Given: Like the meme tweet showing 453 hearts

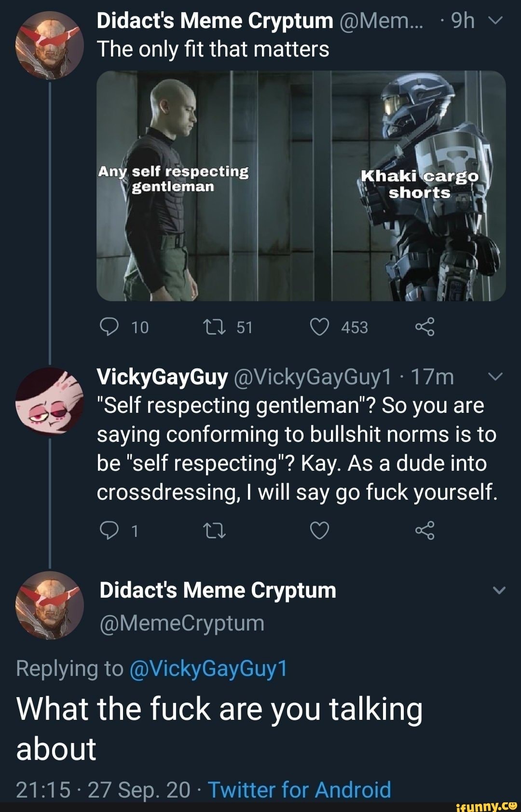Looking at the screenshot, I should [318, 327].
